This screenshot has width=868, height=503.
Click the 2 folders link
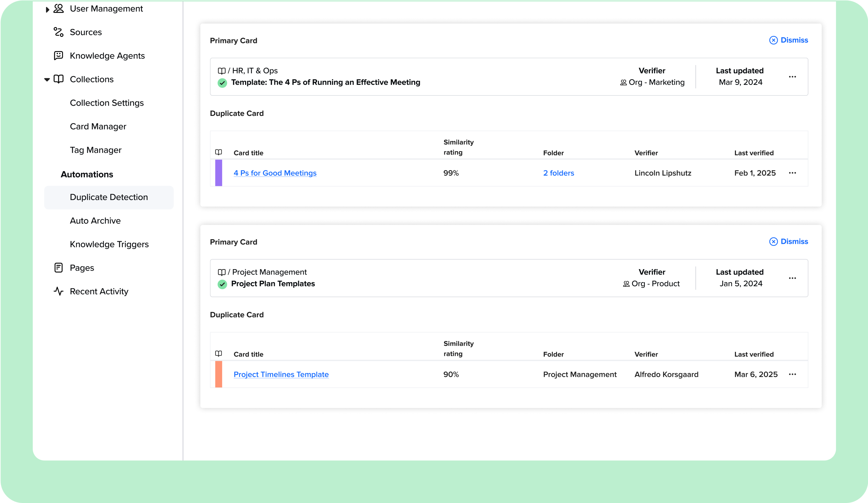[558, 173]
